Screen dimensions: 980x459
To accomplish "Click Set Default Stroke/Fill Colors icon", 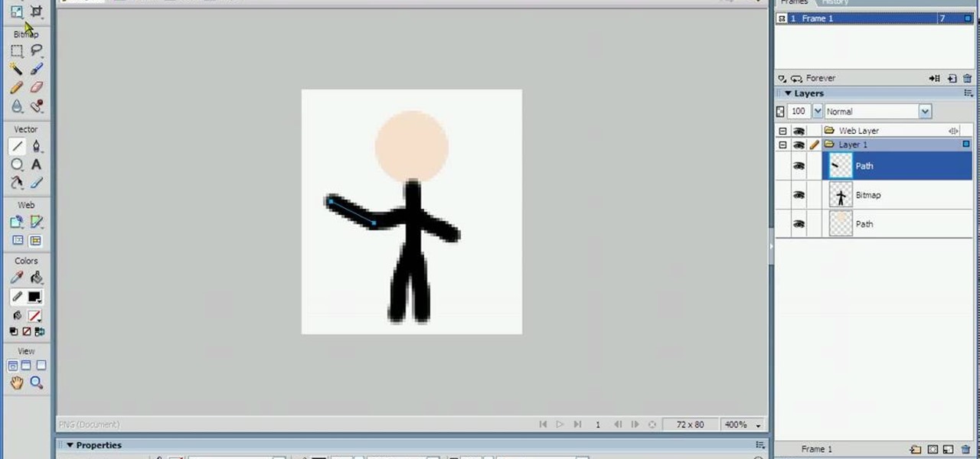I will click(x=14, y=331).
